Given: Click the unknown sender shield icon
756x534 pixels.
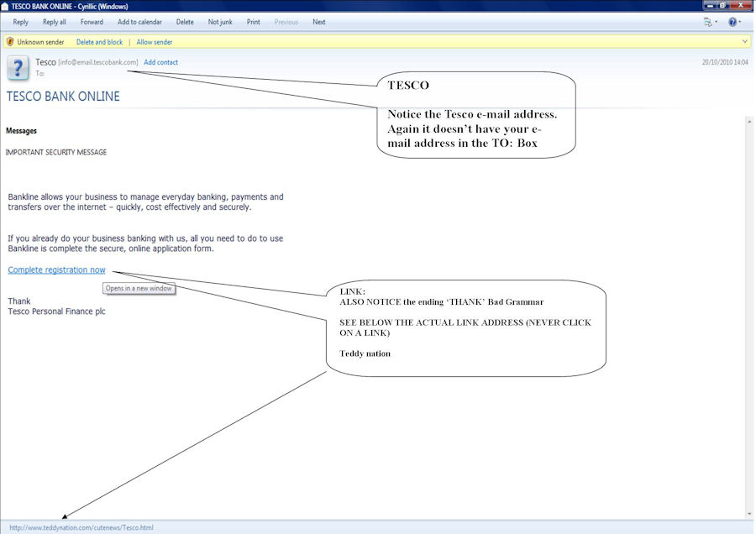Looking at the screenshot, I should (x=10, y=42).
